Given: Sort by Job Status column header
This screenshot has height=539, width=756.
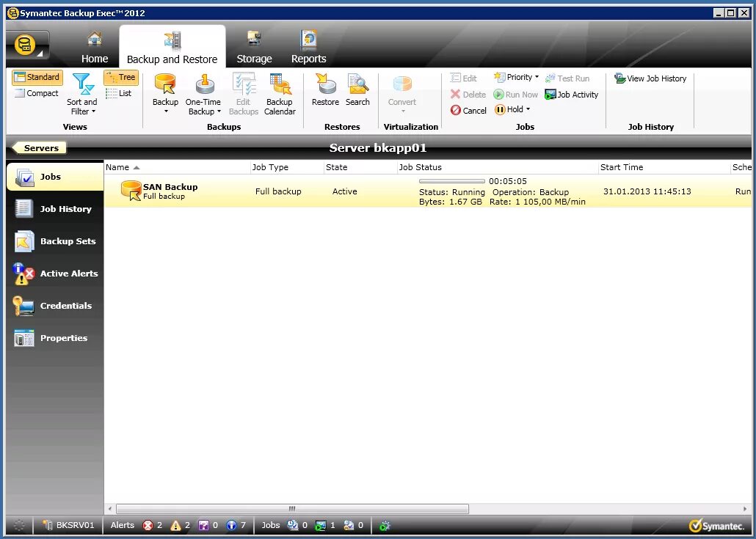Looking at the screenshot, I should (x=498, y=167).
